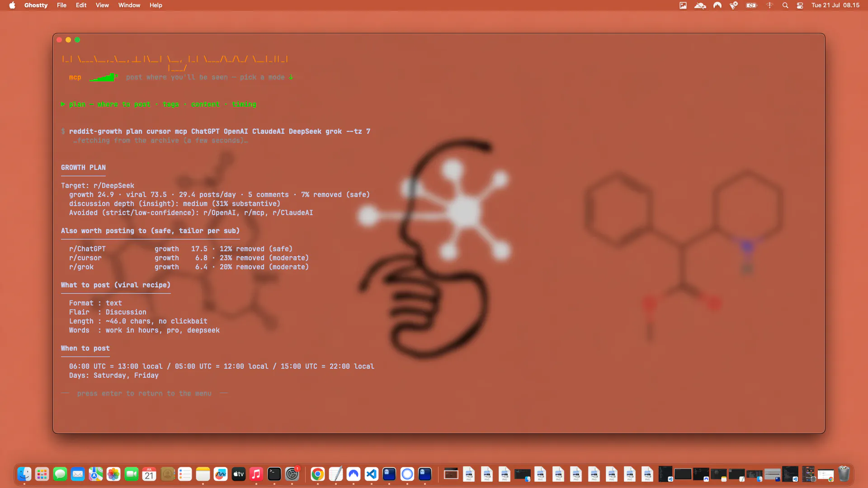
Task: Open Apple TV from the dock
Action: click(x=239, y=474)
